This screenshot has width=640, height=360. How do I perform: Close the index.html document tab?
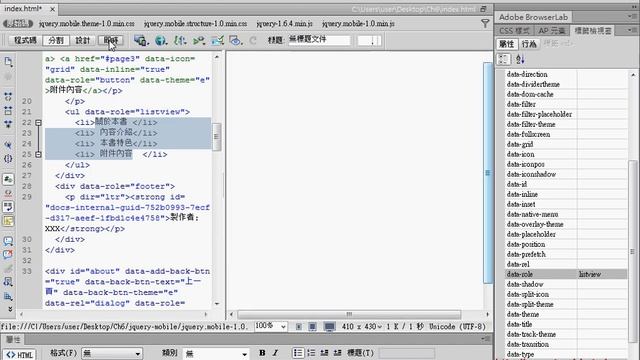point(52,9)
